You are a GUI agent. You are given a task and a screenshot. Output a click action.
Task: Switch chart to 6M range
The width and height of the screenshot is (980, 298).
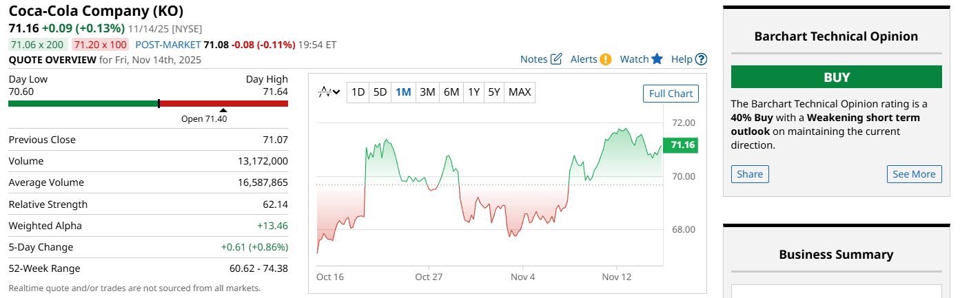[x=451, y=92]
